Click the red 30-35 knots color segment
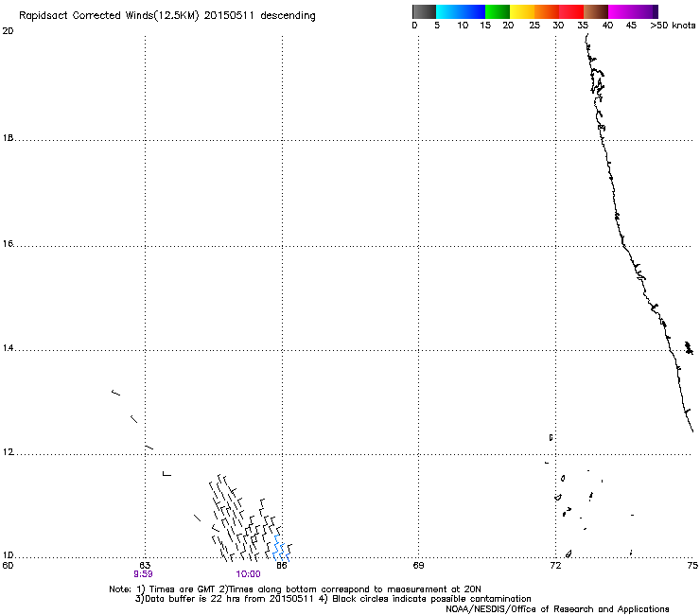This screenshot has height=615, width=700. point(571,11)
